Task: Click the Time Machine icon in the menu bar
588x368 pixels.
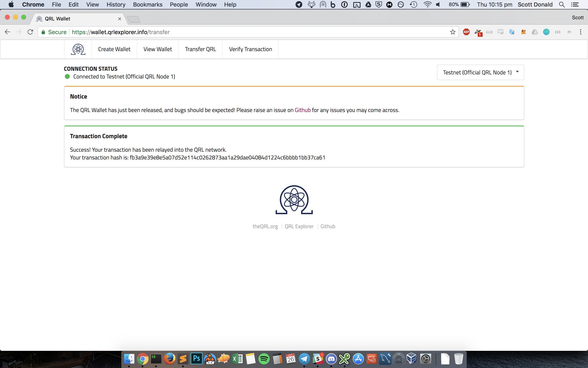Action: point(413,4)
